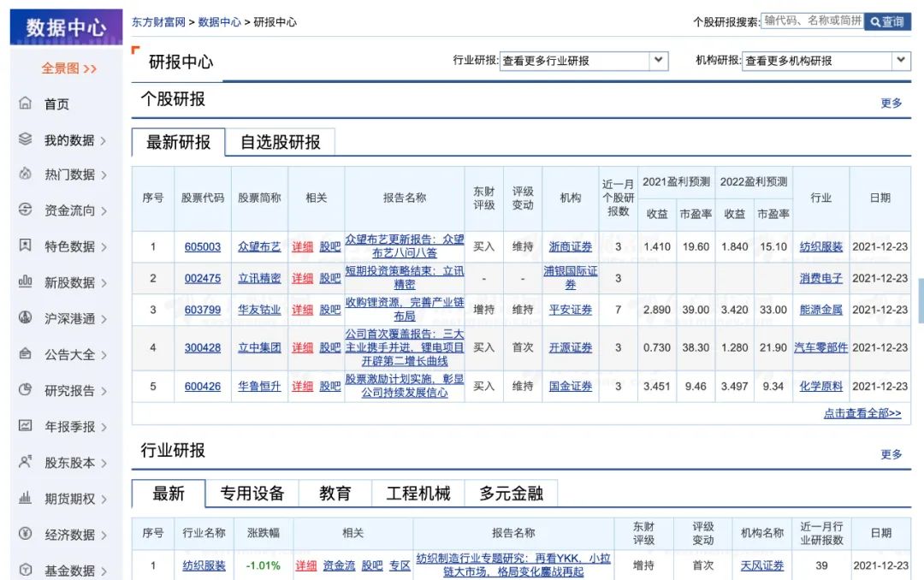Select the 多元金融 tab
The width and height of the screenshot is (924, 580).
click(511, 494)
